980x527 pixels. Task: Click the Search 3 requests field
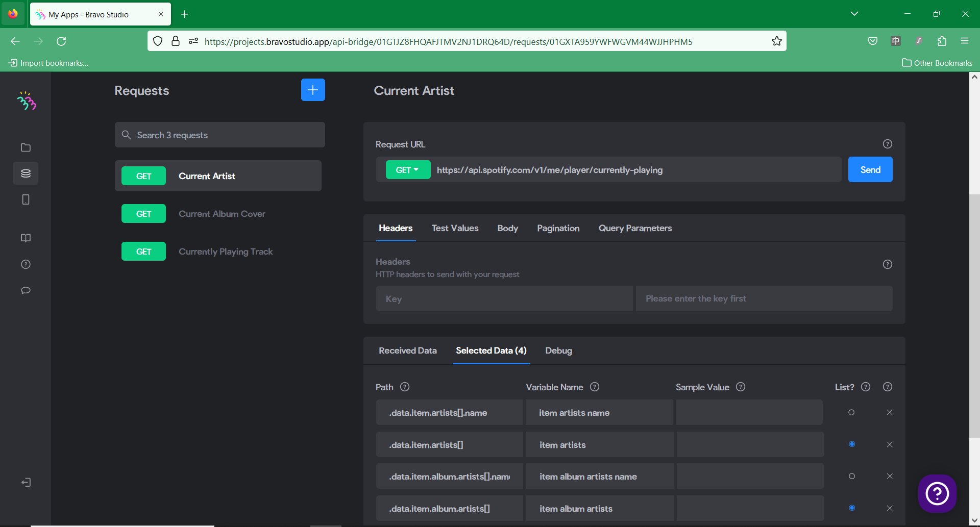point(220,135)
